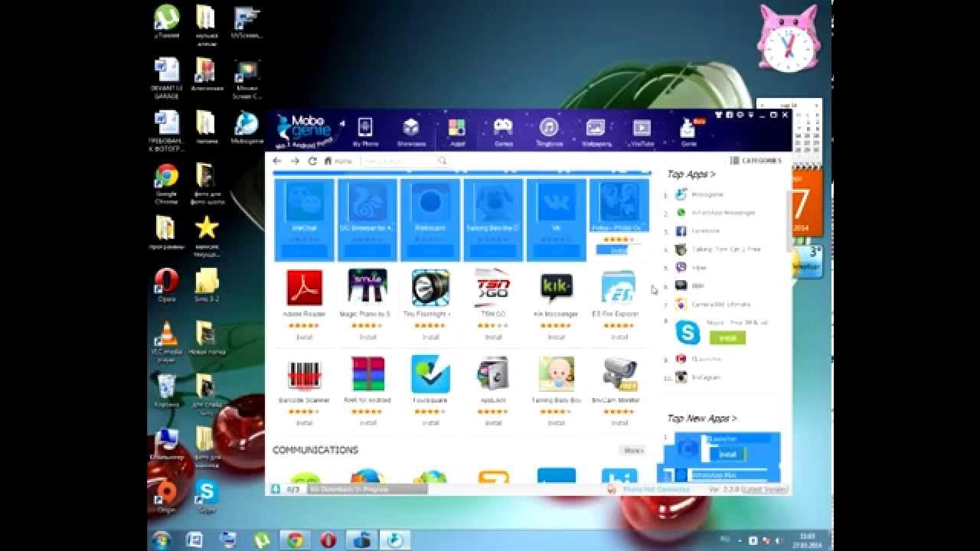The height and width of the screenshot is (551, 980).
Task: Click the Opera taskbar icon
Action: 328,540
